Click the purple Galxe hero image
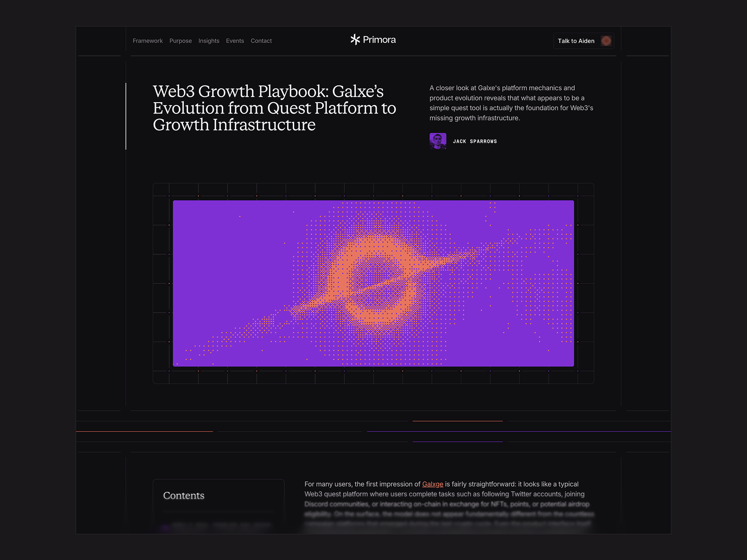Viewport: 747px width, 560px height. [373, 283]
